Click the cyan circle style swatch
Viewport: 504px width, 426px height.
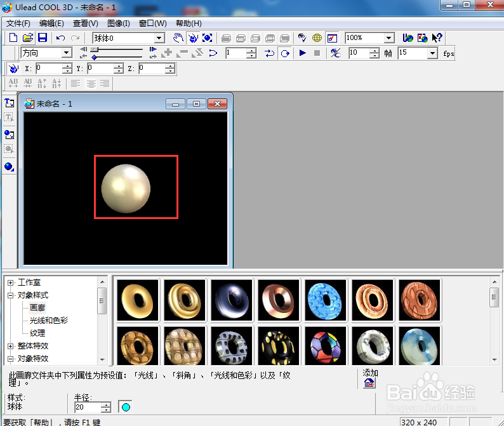pyautogui.click(x=126, y=407)
